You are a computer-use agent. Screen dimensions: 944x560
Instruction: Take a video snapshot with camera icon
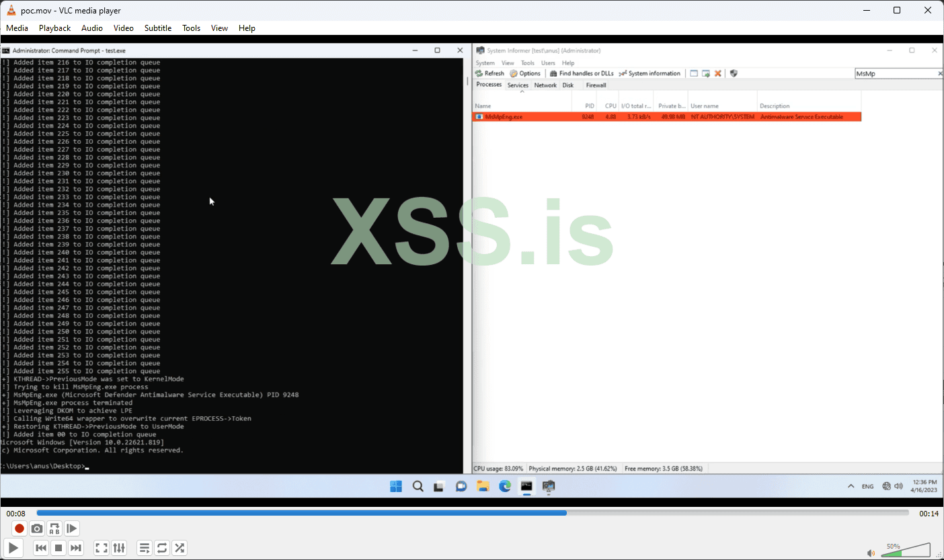[37, 528]
